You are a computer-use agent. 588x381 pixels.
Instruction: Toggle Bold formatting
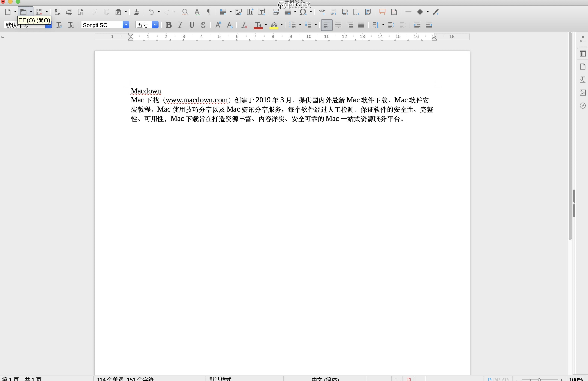tap(169, 25)
